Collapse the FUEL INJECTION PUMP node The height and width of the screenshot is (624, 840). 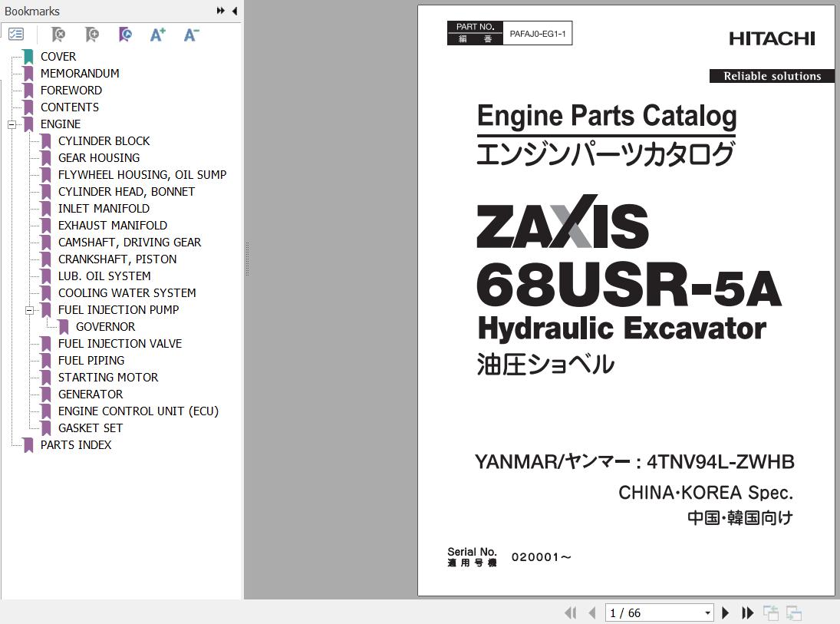pyautogui.click(x=29, y=310)
